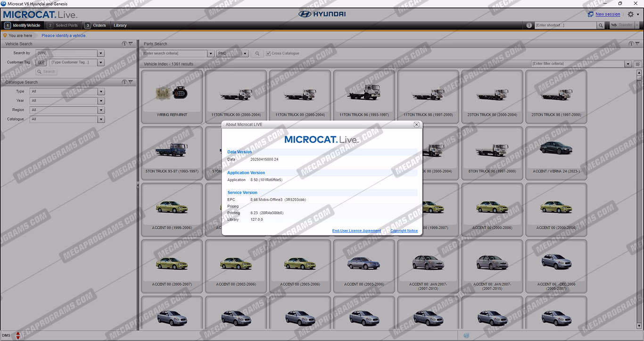Toggle the Cross Catalogue checkbox
This screenshot has height=341, width=644.
[x=268, y=54]
